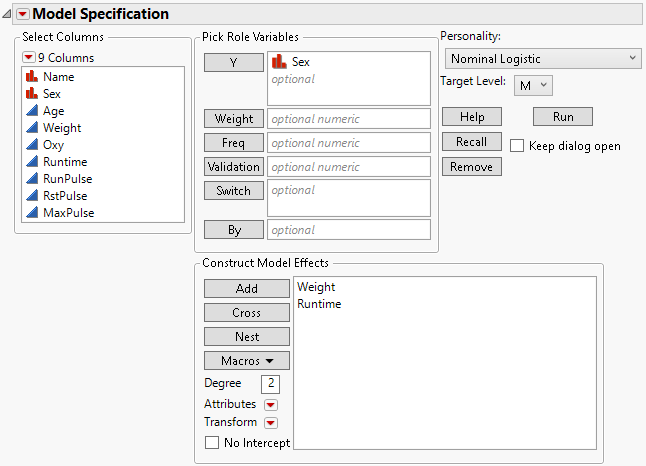646x466 pixels.
Task: Expand the 9 Columns red triangle menu
Action: coord(28,57)
